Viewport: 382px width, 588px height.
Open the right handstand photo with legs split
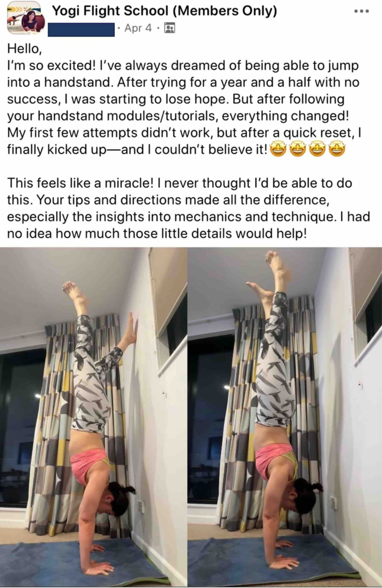coord(285,417)
